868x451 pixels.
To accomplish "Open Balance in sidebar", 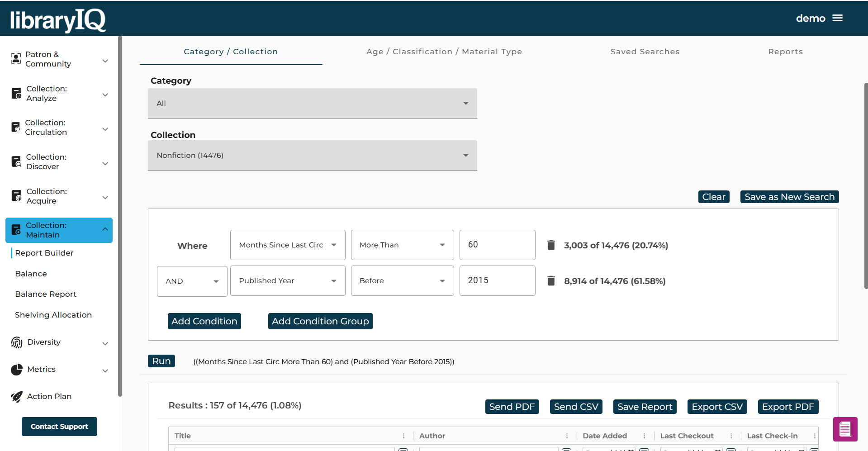I will (x=31, y=274).
